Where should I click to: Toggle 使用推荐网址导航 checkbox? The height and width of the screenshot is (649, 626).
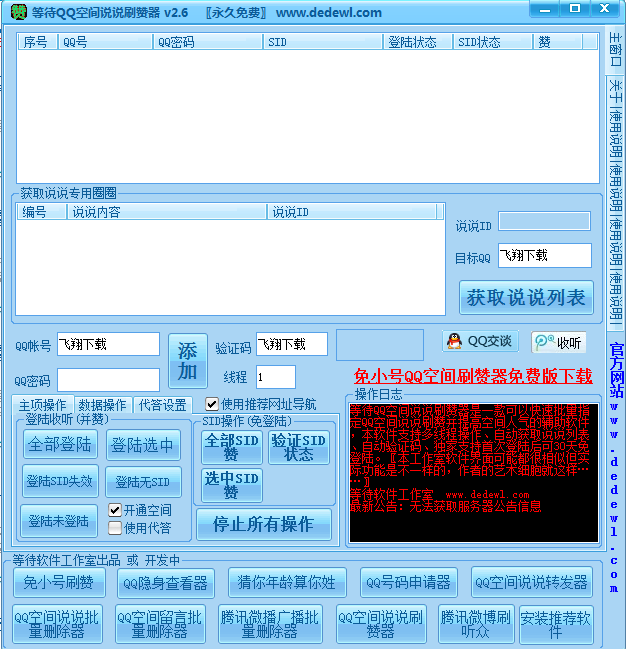click(212, 404)
